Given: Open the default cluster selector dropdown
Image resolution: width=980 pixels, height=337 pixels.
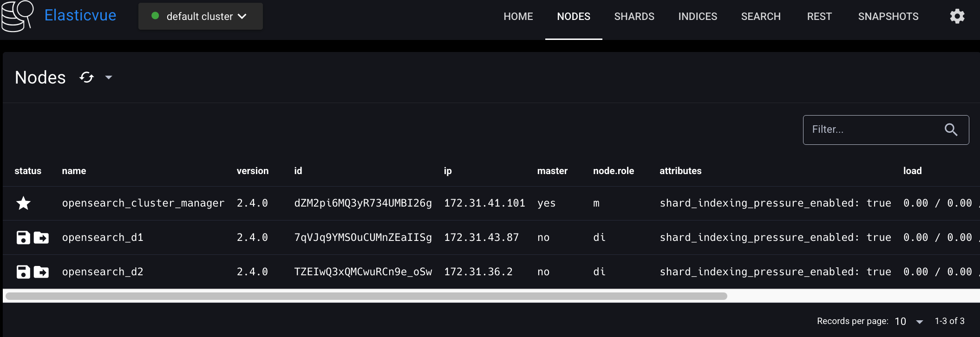Looking at the screenshot, I should pos(201,16).
